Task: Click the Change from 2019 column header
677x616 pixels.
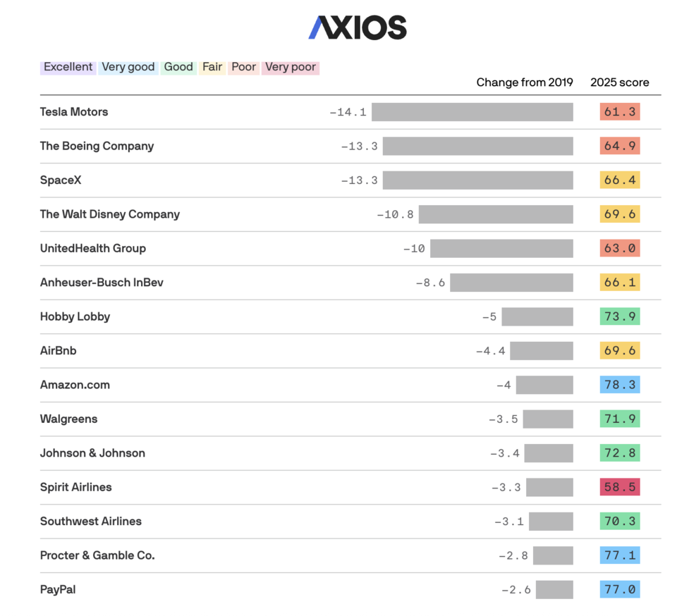Action: [x=525, y=82]
